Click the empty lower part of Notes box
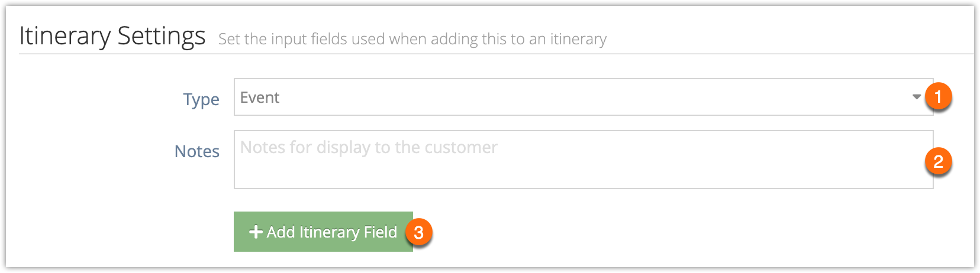 tap(584, 174)
